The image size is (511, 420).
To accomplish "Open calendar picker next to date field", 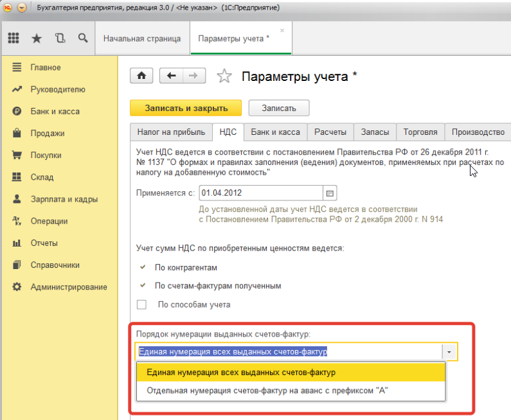I will tap(330, 193).
